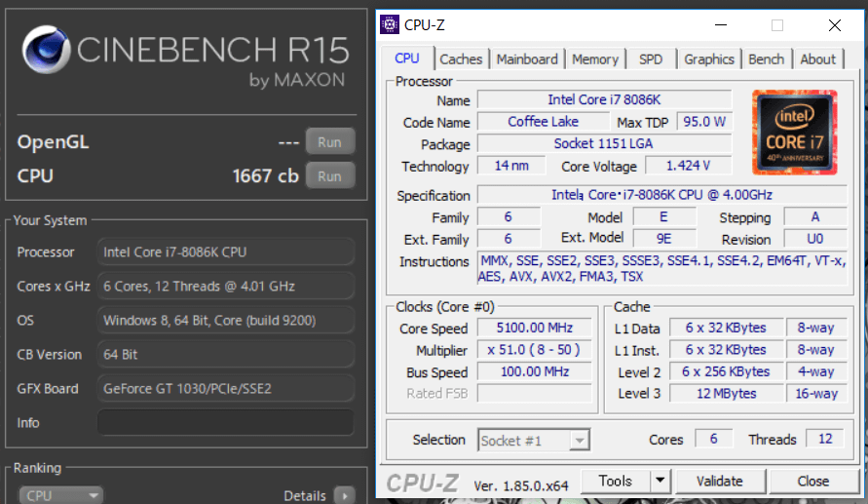This screenshot has height=504, width=868.
Task: Click the Info input field in Cinebench
Action: (226, 422)
